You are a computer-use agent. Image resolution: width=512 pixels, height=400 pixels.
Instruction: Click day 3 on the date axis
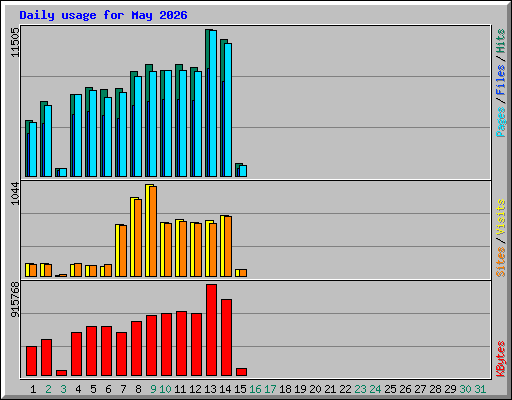click(x=63, y=389)
